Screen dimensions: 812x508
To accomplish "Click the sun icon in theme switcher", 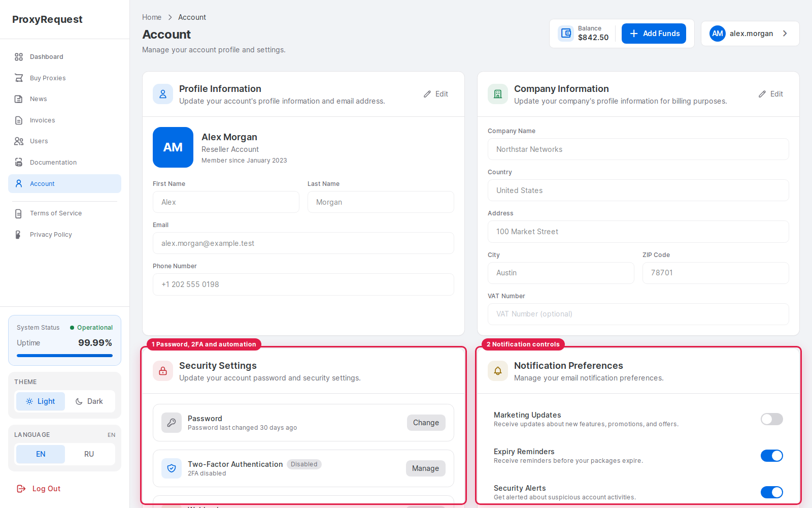I will click(x=29, y=401).
